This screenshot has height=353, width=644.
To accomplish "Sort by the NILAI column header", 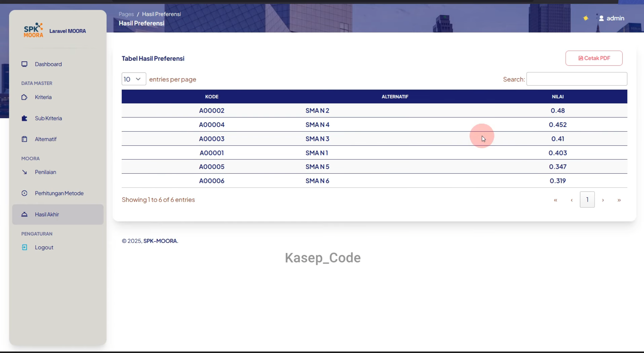I will point(558,97).
